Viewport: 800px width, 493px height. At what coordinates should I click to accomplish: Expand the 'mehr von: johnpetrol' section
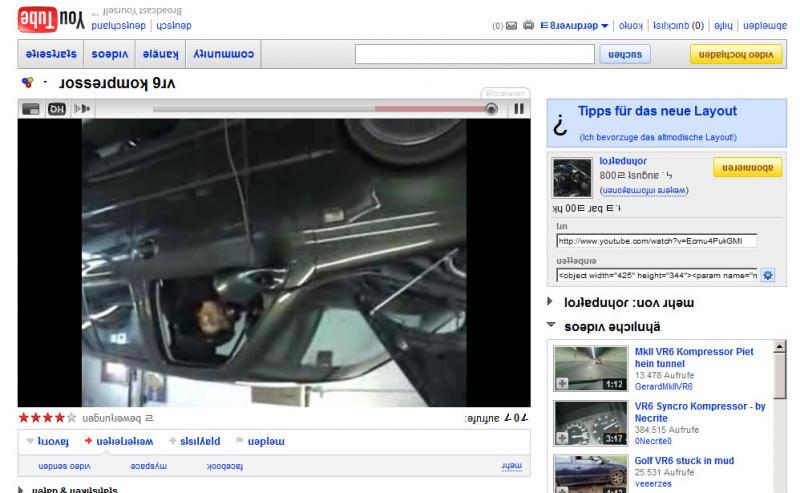(551, 301)
